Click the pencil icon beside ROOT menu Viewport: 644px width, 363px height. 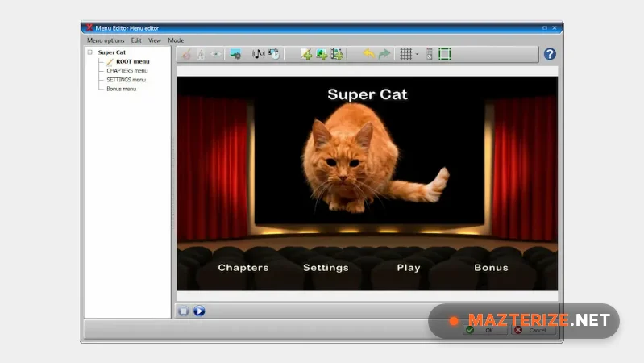(x=110, y=62)
